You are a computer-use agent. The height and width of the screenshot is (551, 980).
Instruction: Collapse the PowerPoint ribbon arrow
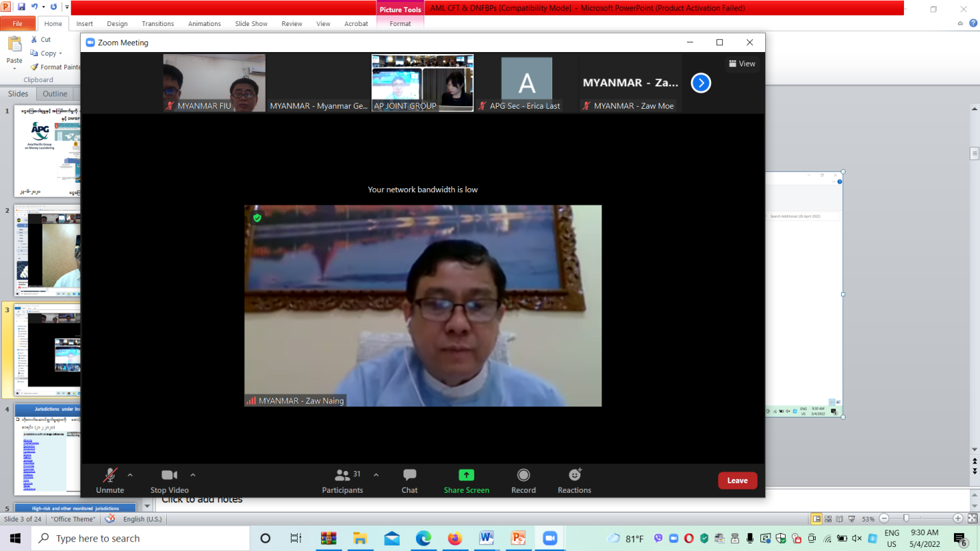point(960,23)
